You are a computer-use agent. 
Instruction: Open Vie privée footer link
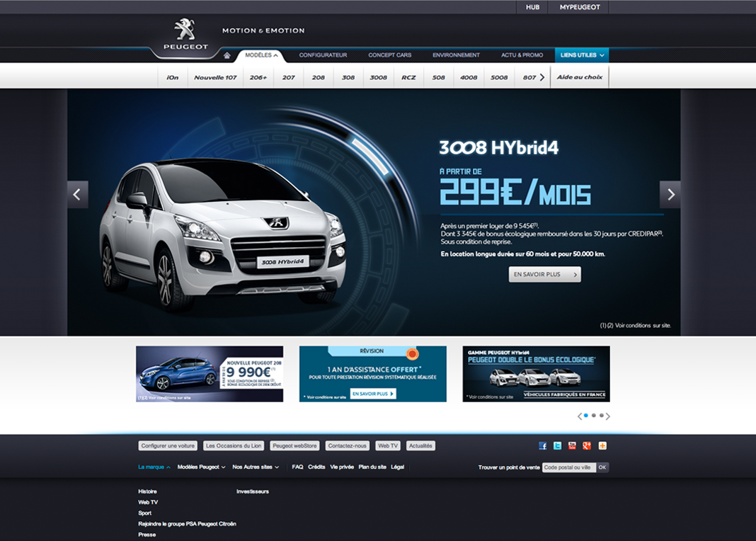(x=342, y=467)
